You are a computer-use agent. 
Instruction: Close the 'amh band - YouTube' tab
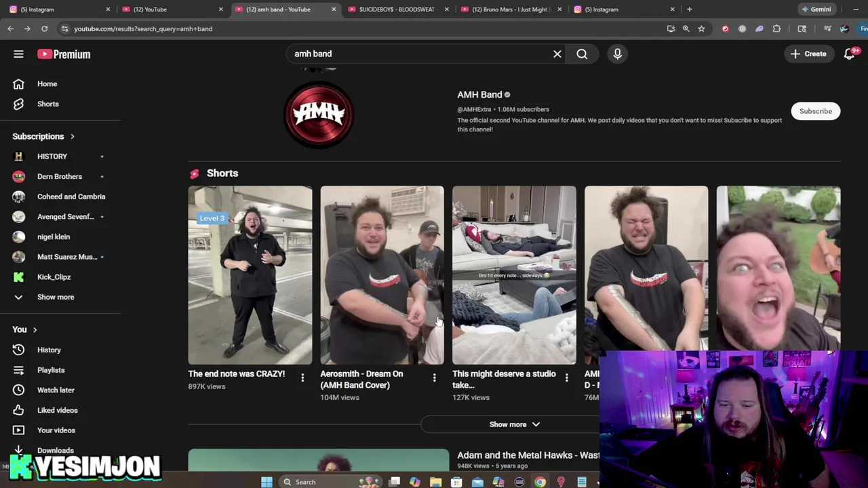[334, 9]
